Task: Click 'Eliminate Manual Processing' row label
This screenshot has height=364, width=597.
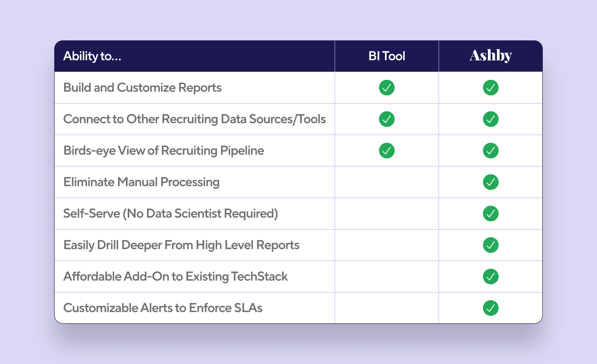Action: tap(141, 182)
